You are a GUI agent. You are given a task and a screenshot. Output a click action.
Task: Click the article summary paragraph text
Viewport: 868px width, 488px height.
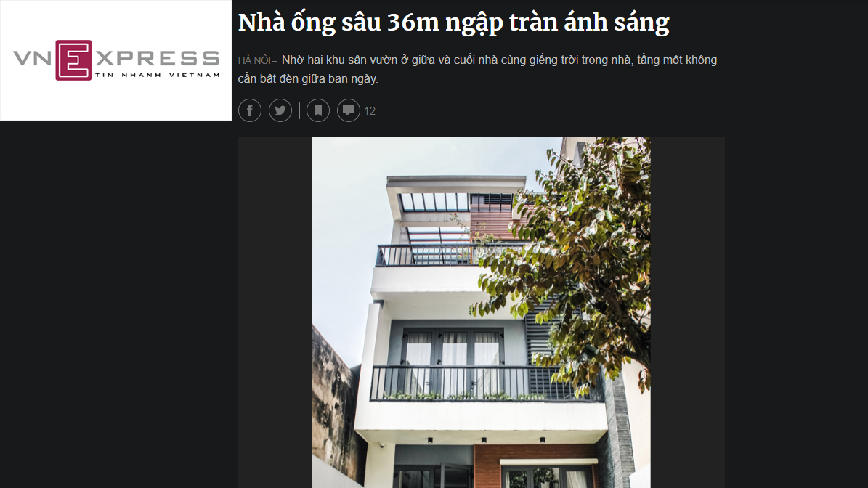pyautogui.click(x=477, y=69)
